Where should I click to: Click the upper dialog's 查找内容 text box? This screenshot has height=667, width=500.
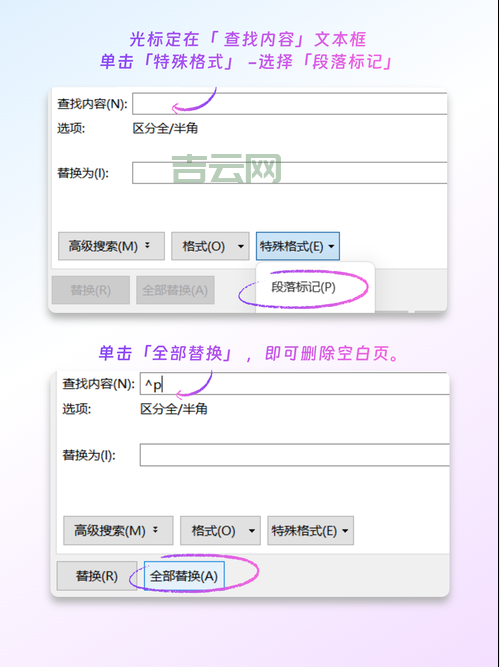tap(289, 104)
